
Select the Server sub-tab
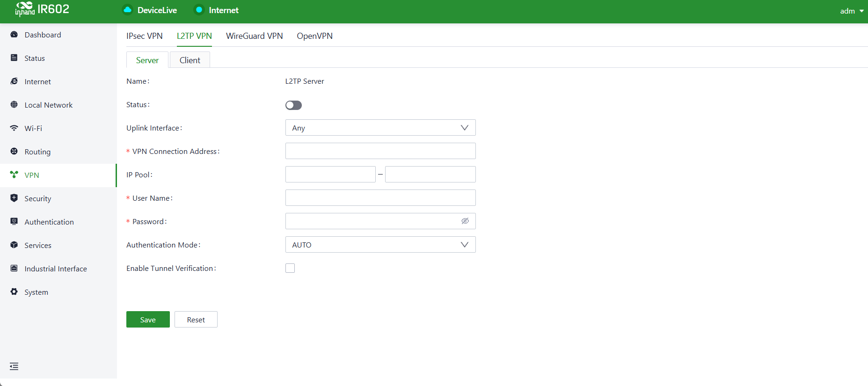(x=147, y=60)
